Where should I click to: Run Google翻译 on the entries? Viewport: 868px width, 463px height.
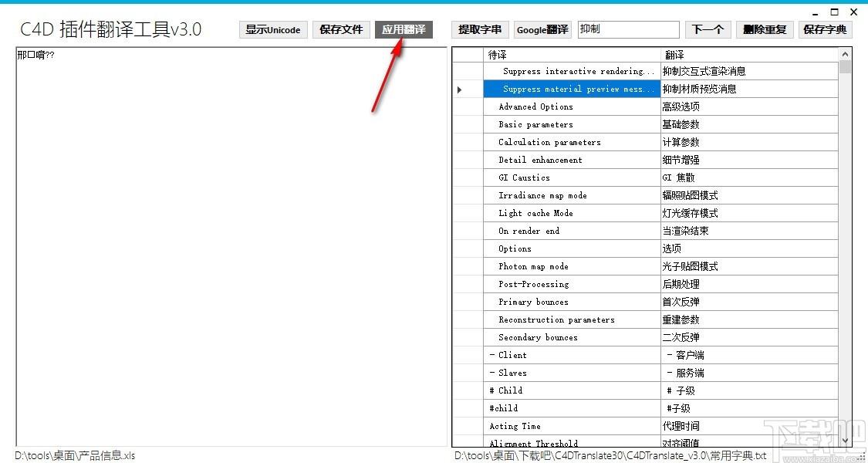(542, 29)
